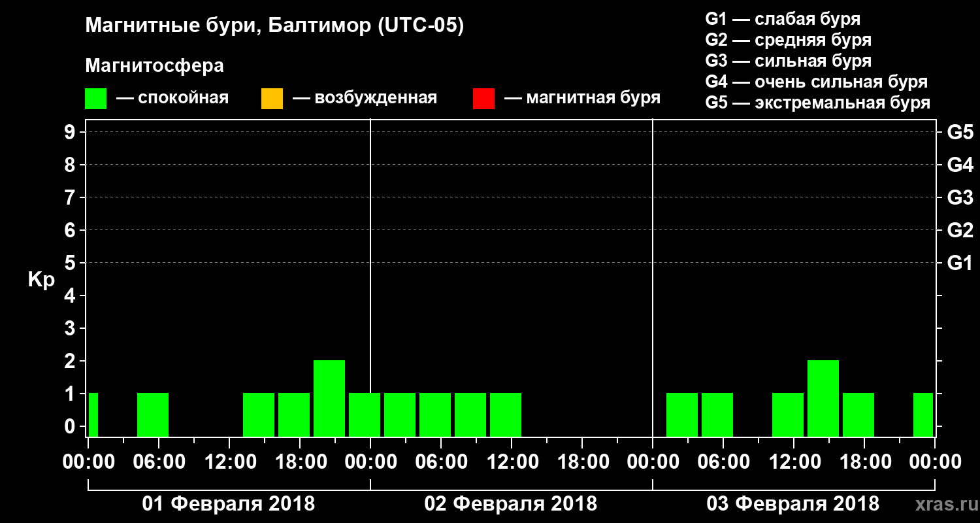Click the '12:00' tick under 02 Февраля
The height and width of the screenshot is (523, 980).
pyautogui.click(x=512, y=462)
